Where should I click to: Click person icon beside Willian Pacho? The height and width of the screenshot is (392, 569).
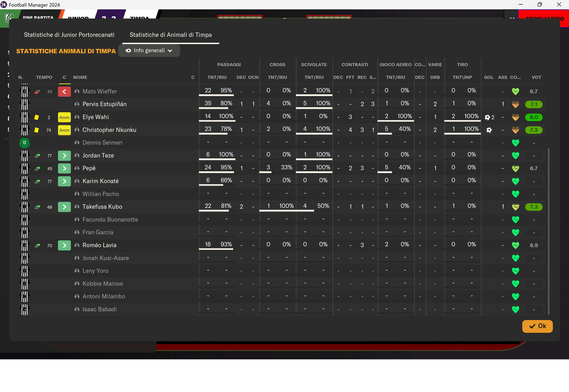[x=77, y=194]
